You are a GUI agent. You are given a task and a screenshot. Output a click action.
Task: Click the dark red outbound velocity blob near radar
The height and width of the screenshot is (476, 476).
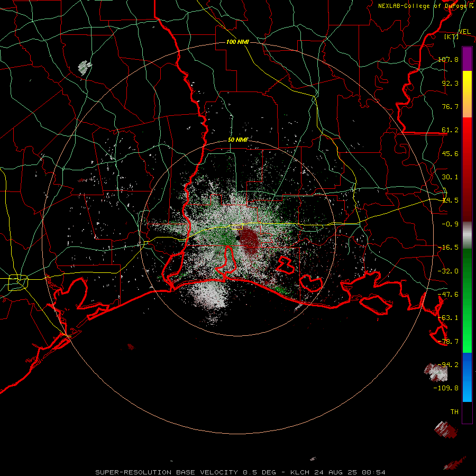tap(250, 241)
